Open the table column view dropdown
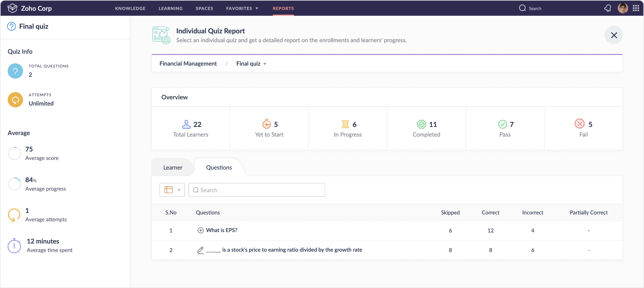 [x=172, y=190]
